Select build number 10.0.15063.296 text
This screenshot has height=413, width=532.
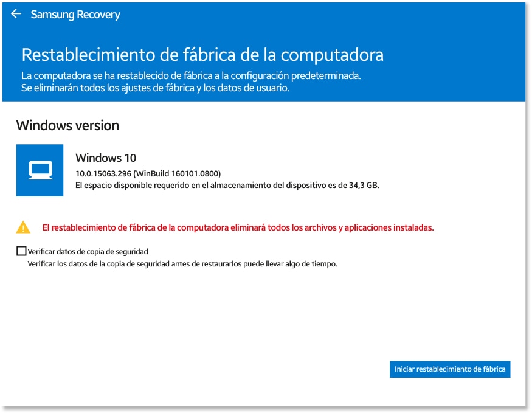(148, 173)
